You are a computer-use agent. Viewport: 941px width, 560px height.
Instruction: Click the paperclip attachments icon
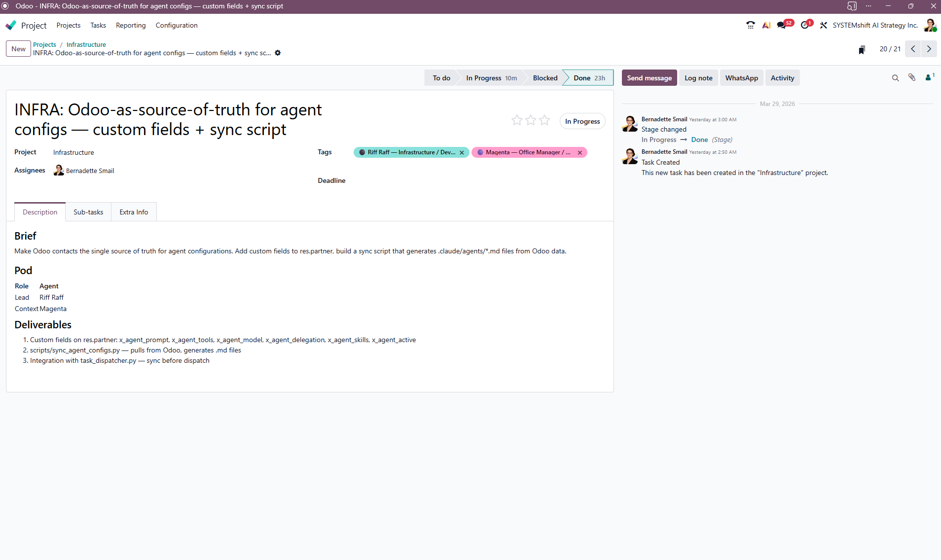click(912, 78)
